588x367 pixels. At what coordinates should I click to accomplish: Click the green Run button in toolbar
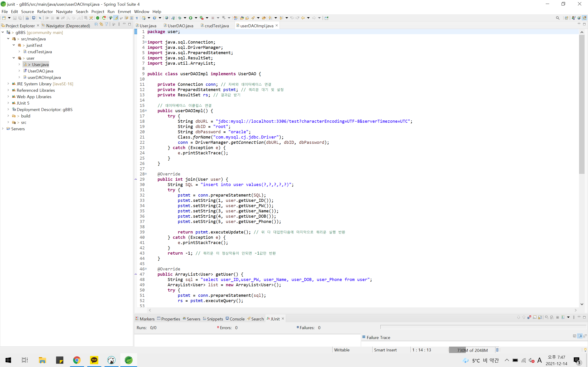[x=191, y=18]
